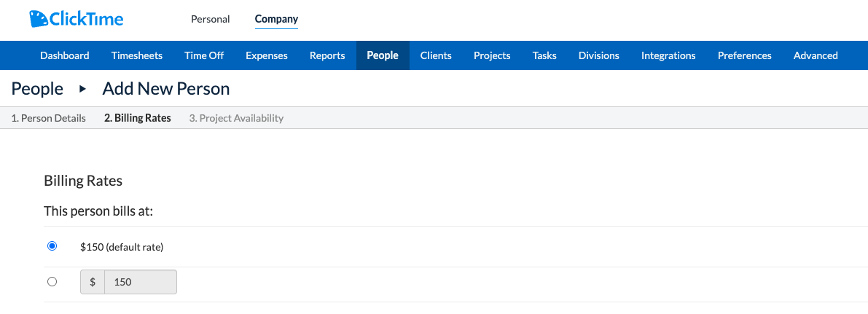Go to step 1. Person Details
The width and height of the screenshot is (868, 314).
[x=49, y=118]
